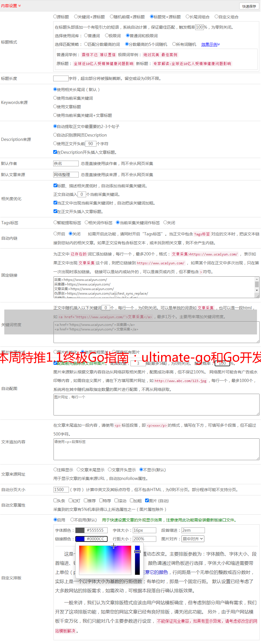261x644 pixels.
Task: Toggle 在正文开头插入文章标题 checkbox
Action: (55, 211)
